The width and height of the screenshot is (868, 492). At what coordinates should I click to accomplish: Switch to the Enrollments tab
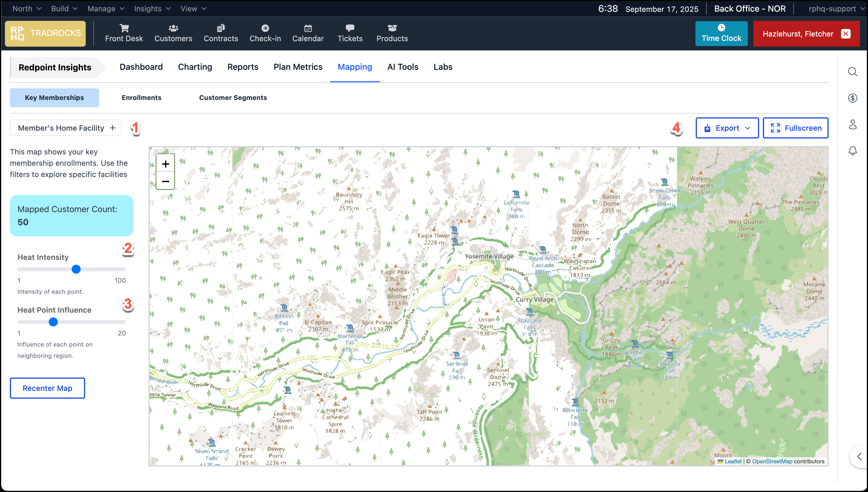point(142,98)
